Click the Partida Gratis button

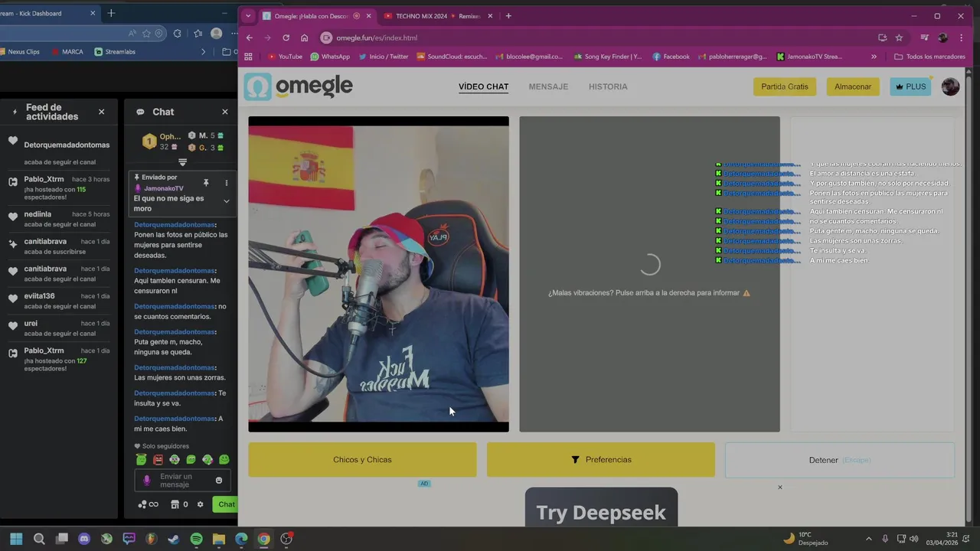pyautogui.click(x=785, y=86)
